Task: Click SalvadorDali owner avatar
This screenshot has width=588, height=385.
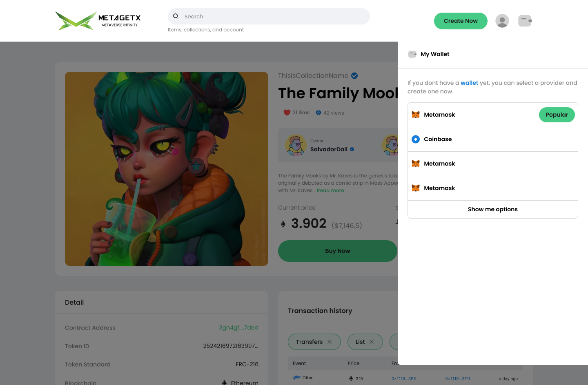Action: click(x=296, y=145)
